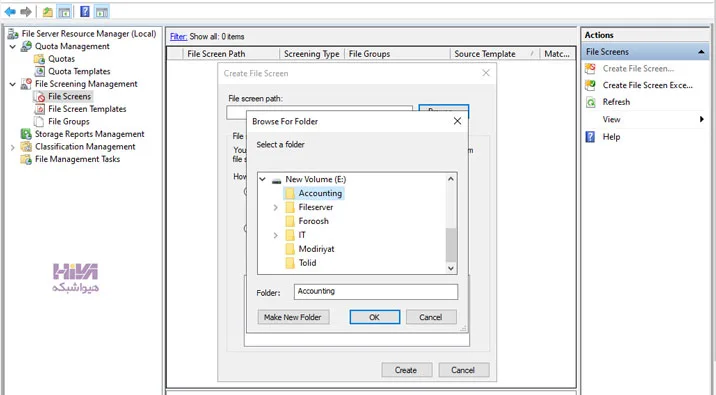Select Help in Actions pane
The height and width of the screenshot is (395, 716).
point(611,137)
